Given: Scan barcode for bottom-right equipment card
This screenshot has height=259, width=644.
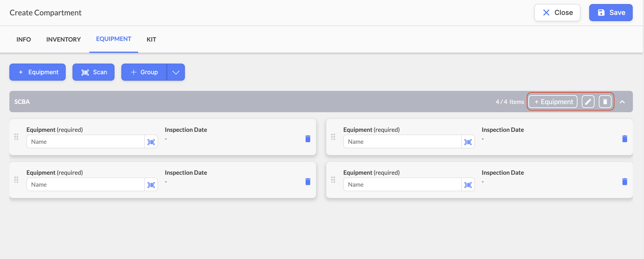Looking at the screenshot, I should coord(468,185).
